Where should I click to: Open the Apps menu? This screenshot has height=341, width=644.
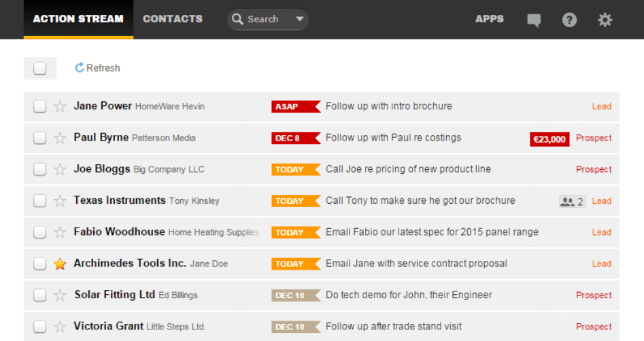(x=489, y=19)
